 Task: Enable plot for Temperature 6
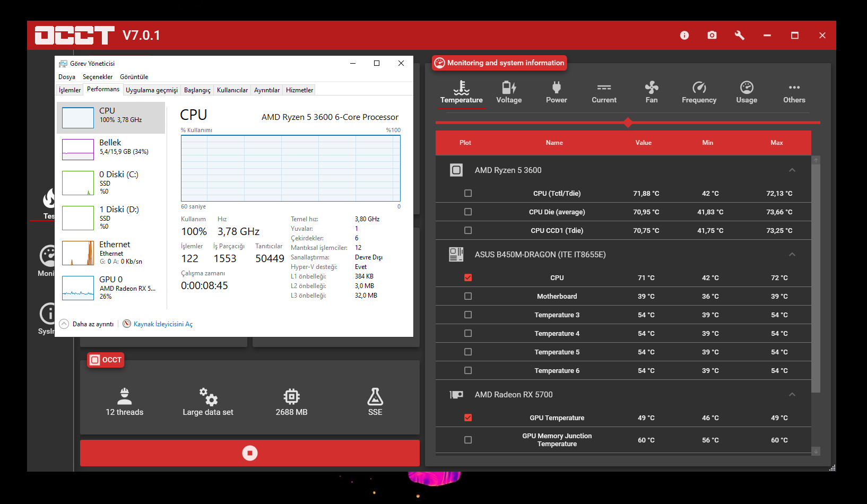click(x=468, y=370)
